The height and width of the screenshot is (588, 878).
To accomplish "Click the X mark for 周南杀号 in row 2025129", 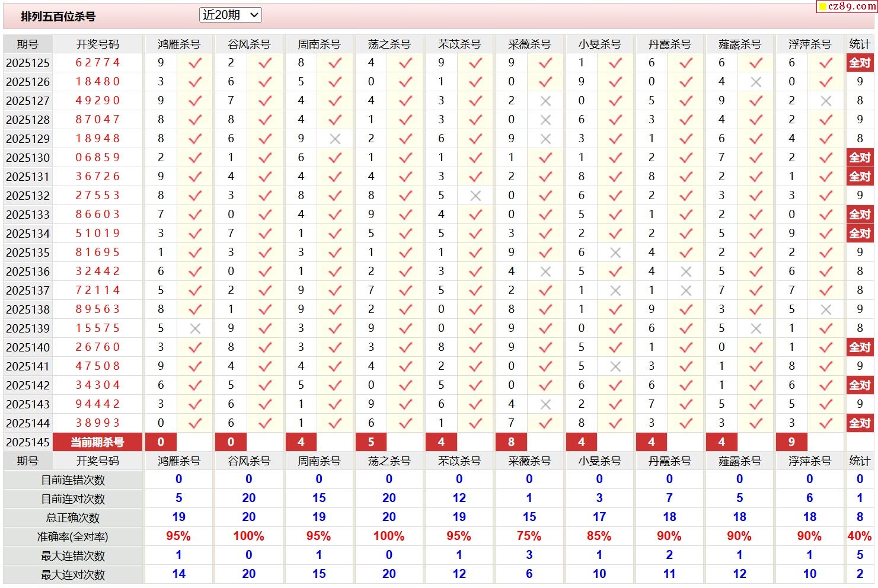I will 335,139.
